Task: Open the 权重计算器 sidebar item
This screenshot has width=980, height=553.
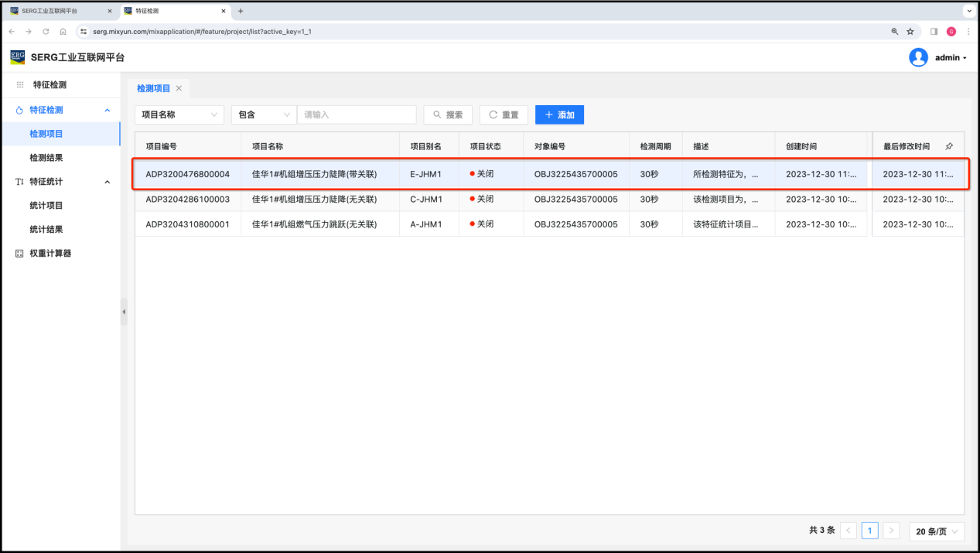Action: tap(50, 253)
